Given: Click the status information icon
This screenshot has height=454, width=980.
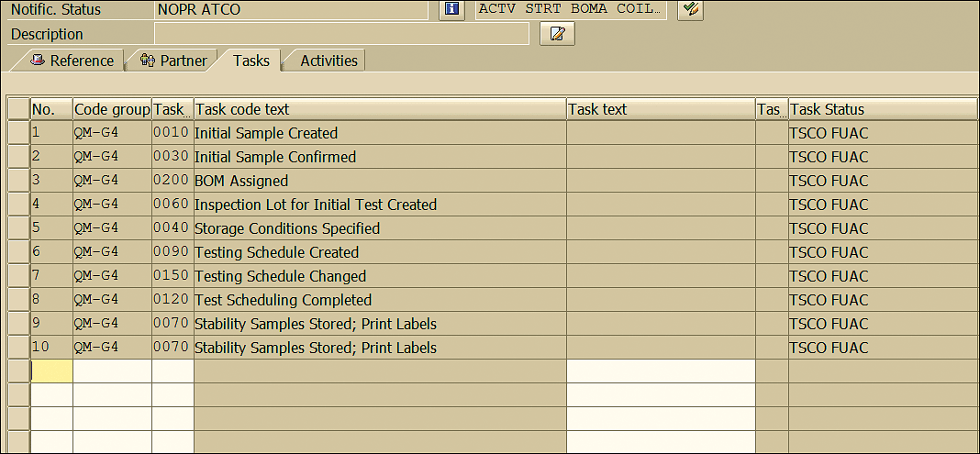Looking at the screenshot, I should tap(451, 9).
